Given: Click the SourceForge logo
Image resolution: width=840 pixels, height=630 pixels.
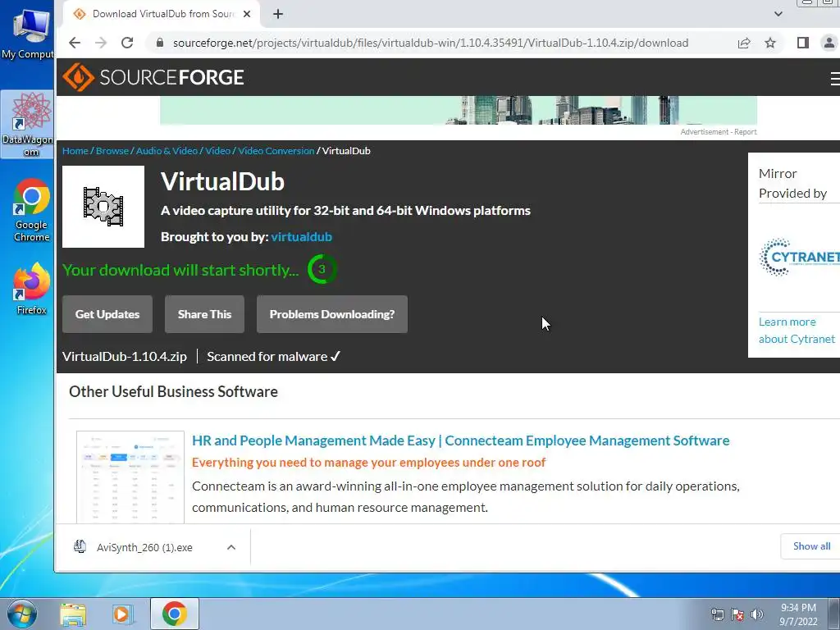Looking at the screenshot, I should coord(153,77).
